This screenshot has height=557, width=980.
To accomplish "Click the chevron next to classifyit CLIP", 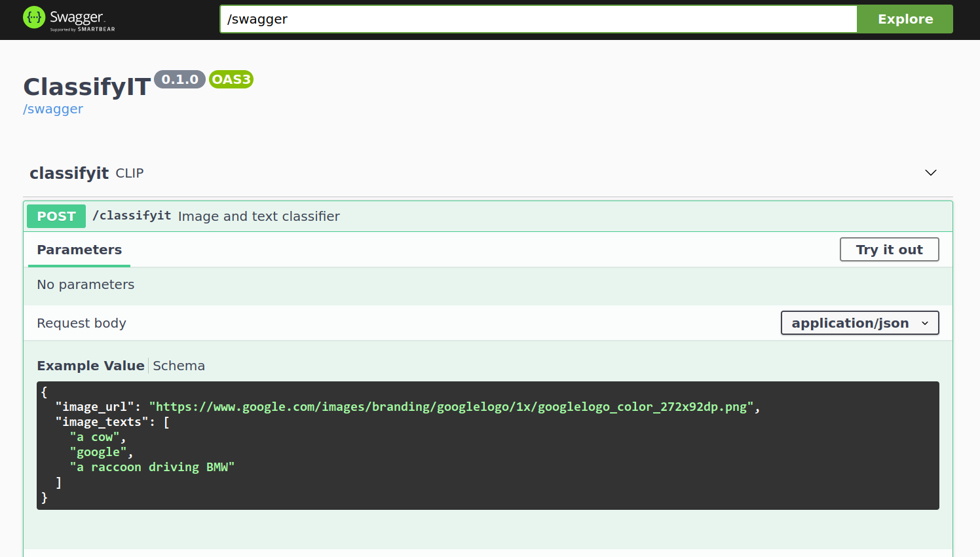I will click(930, 172).
